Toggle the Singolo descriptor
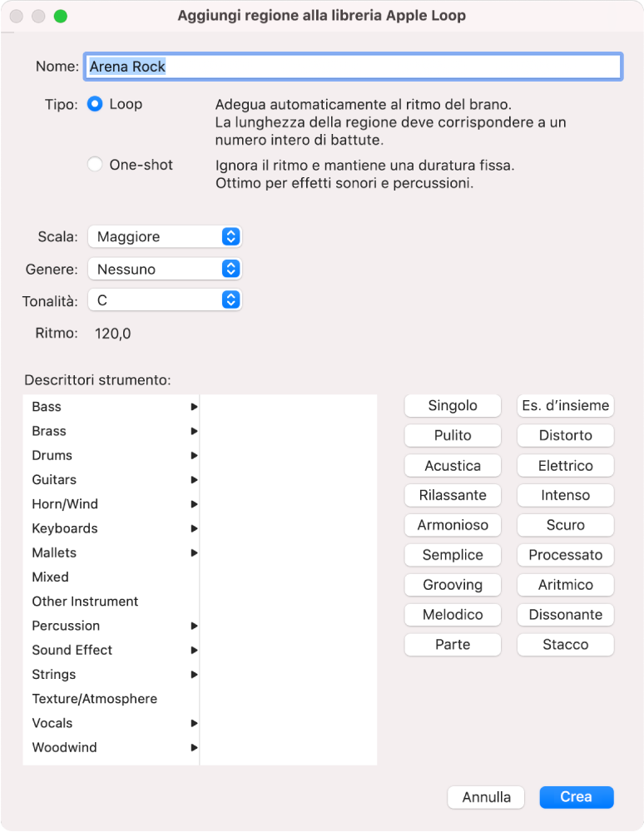 (453, 406)
